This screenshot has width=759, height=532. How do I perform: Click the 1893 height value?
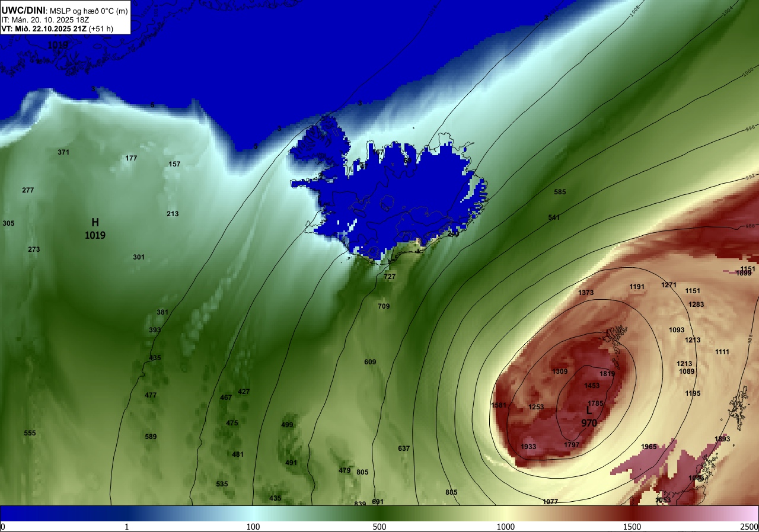(722, 439)
